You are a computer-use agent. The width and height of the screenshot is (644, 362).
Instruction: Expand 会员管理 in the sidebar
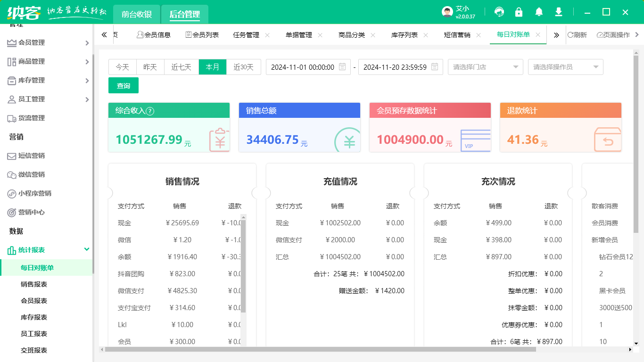(47, 42)
